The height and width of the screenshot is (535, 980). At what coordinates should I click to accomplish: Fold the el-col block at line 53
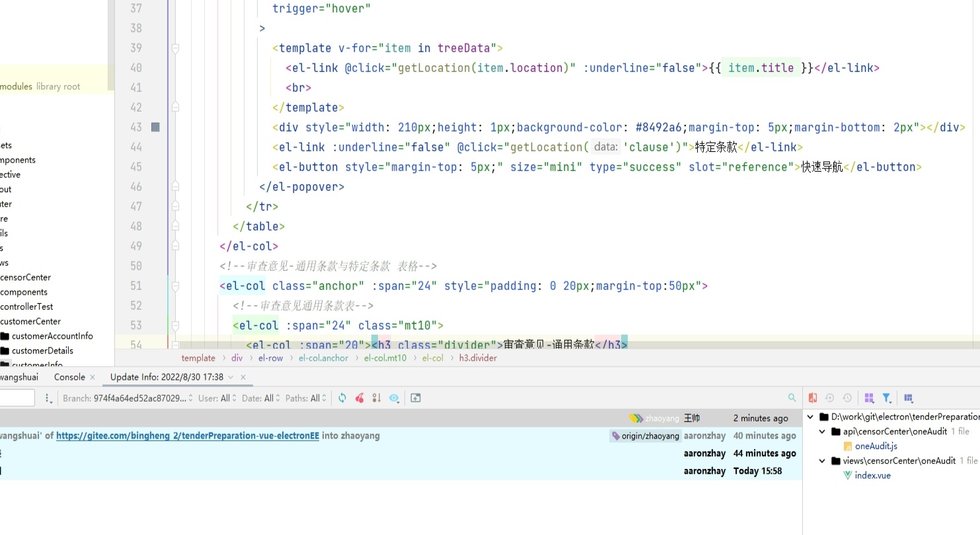(176, 326)
